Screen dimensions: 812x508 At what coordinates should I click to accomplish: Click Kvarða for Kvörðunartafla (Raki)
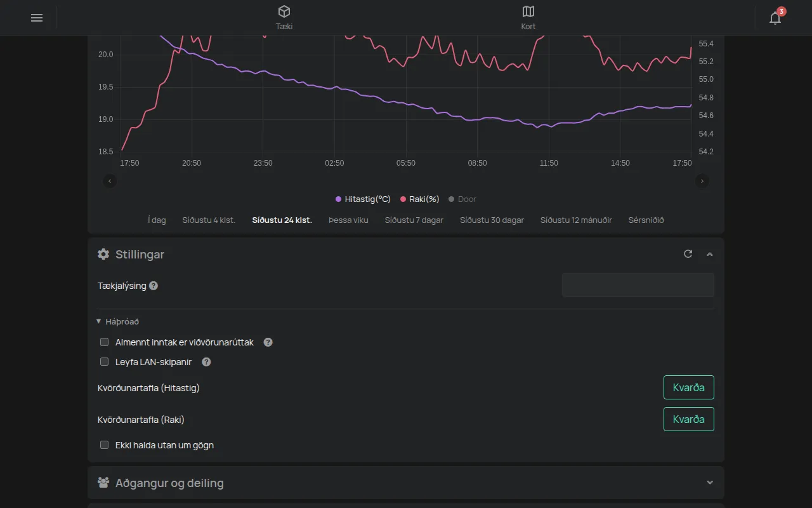[x=689, y=419]
